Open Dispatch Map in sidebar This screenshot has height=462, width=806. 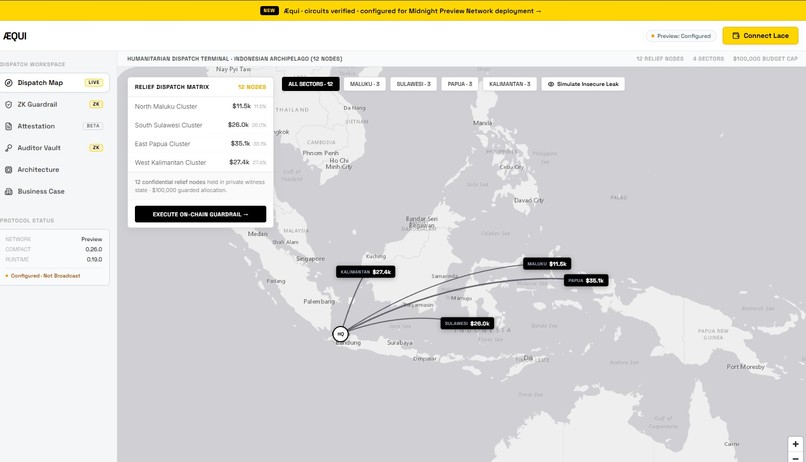(x=54, y=83)
